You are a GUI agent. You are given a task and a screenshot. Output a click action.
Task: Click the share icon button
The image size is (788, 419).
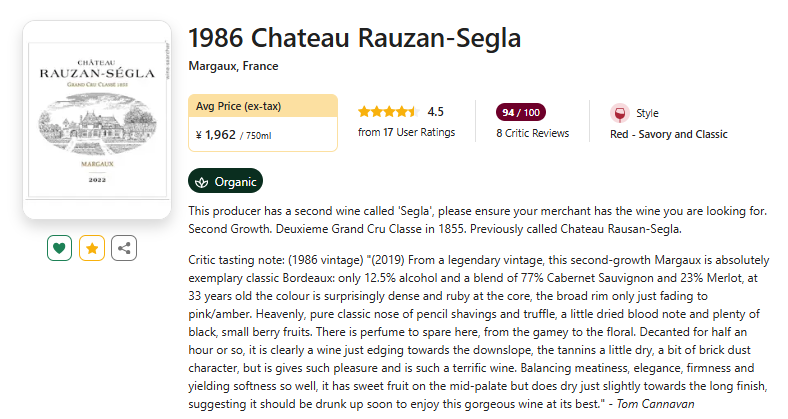click(124, 248)
